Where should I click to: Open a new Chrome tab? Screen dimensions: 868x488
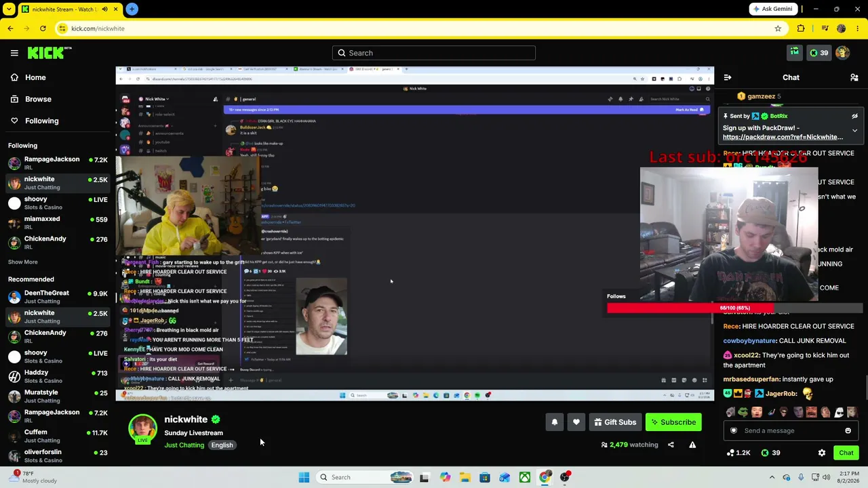[x=132, y=9]
